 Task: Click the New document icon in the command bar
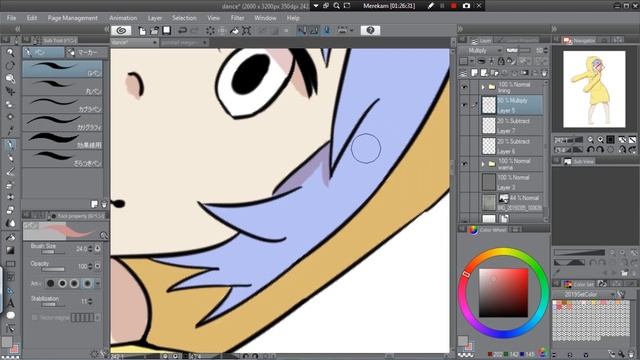tap(142, 31)
